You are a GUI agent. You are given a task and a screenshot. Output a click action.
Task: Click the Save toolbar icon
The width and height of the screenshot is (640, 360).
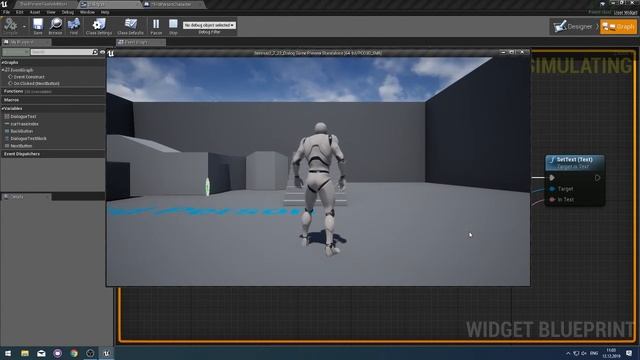click(38, 26)
